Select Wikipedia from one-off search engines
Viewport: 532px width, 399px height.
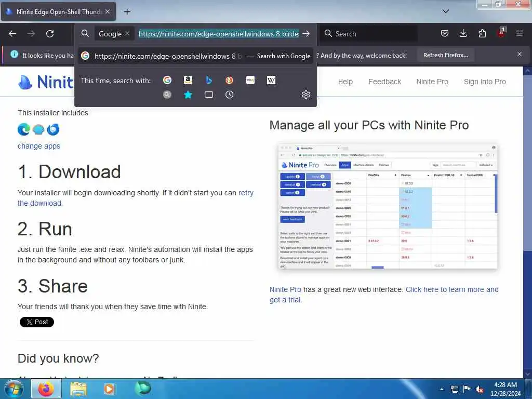coord(271,80)
